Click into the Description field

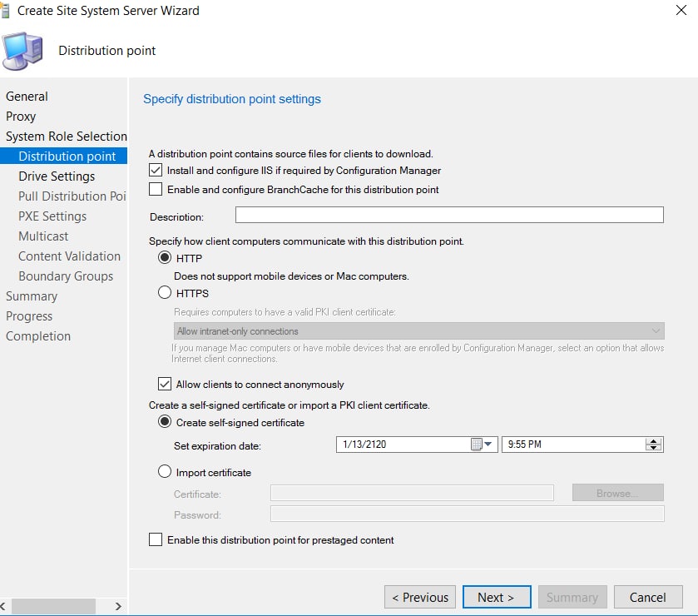[449, 215]
